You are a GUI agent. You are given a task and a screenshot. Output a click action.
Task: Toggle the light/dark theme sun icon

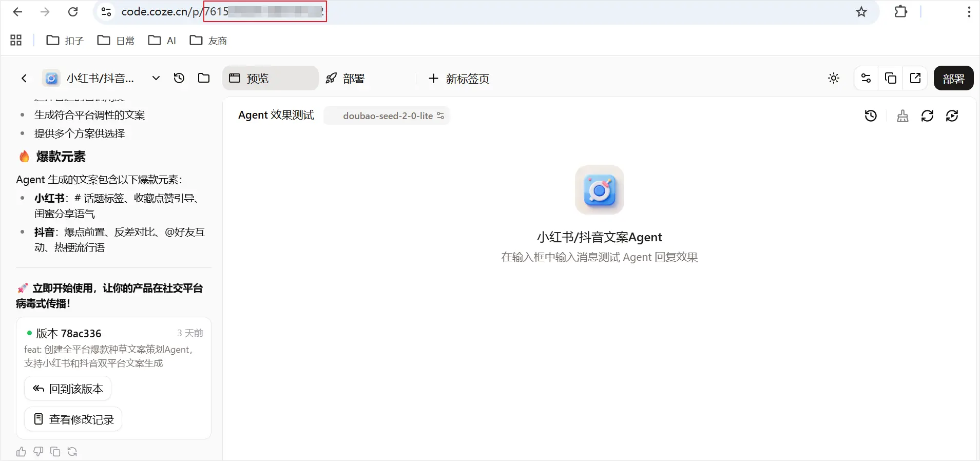[834, 79]
